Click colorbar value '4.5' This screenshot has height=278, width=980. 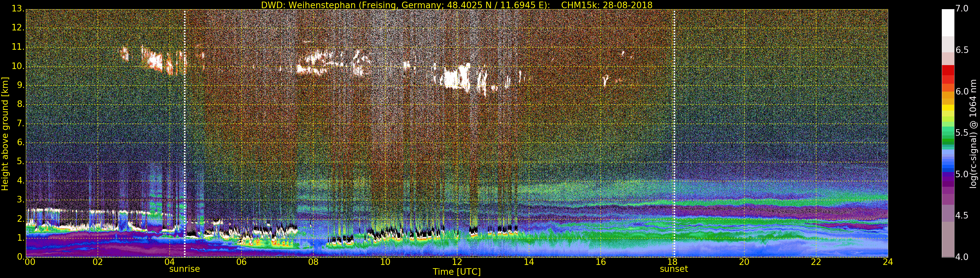961,215
